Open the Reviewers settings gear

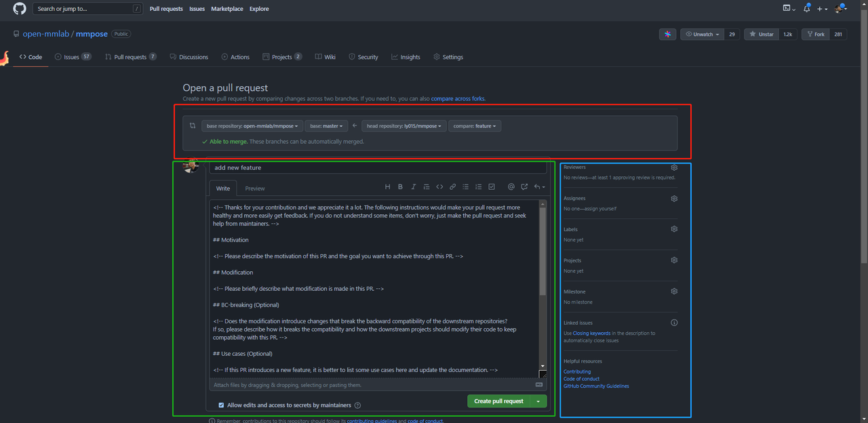673,167
